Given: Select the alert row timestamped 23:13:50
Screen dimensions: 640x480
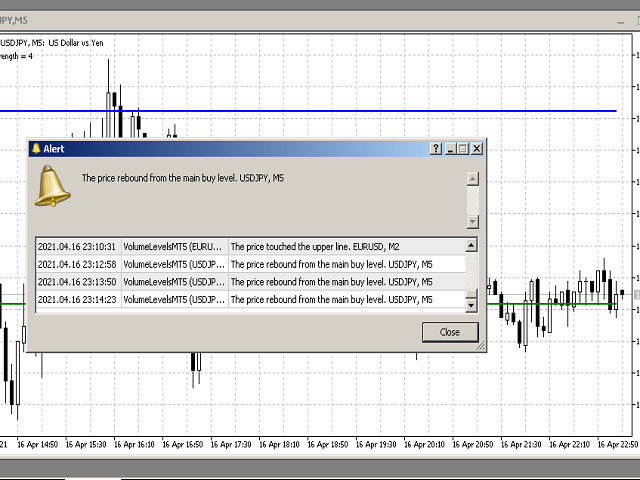Looking at the screenshot, I should pyautogui.click(x=250, y=282).
